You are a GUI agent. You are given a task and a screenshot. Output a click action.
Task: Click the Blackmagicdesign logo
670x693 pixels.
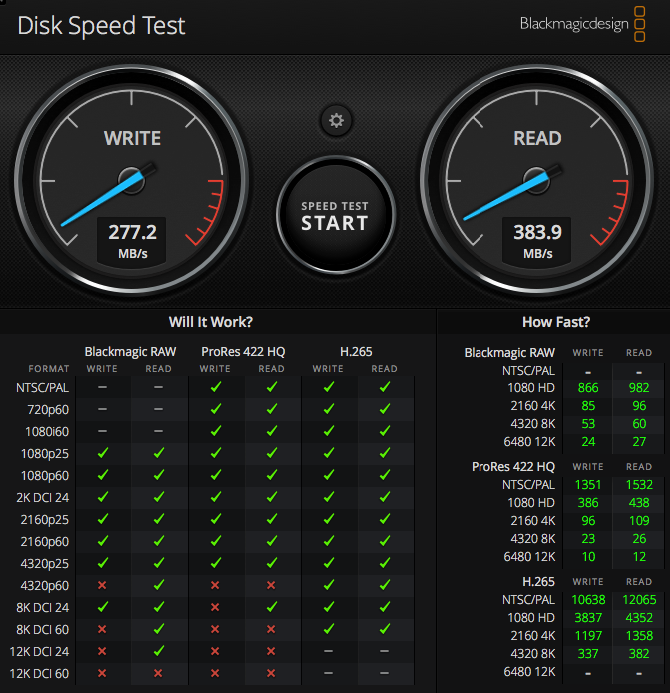click(582, 24)
